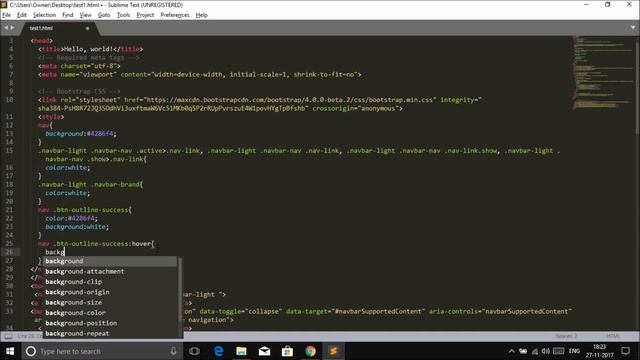640x360 pixels.
Task: Open the File menu
Action: (x=7, y=15)
